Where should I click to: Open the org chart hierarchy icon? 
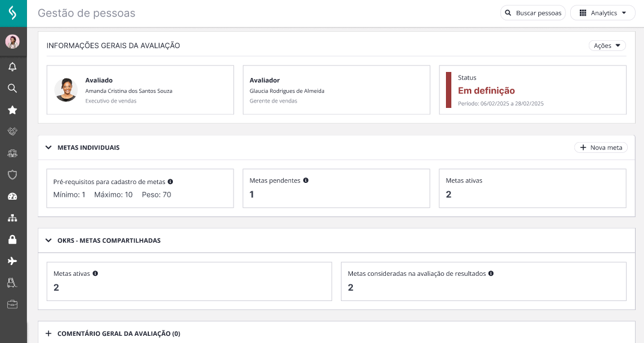(x=13, y=218)
